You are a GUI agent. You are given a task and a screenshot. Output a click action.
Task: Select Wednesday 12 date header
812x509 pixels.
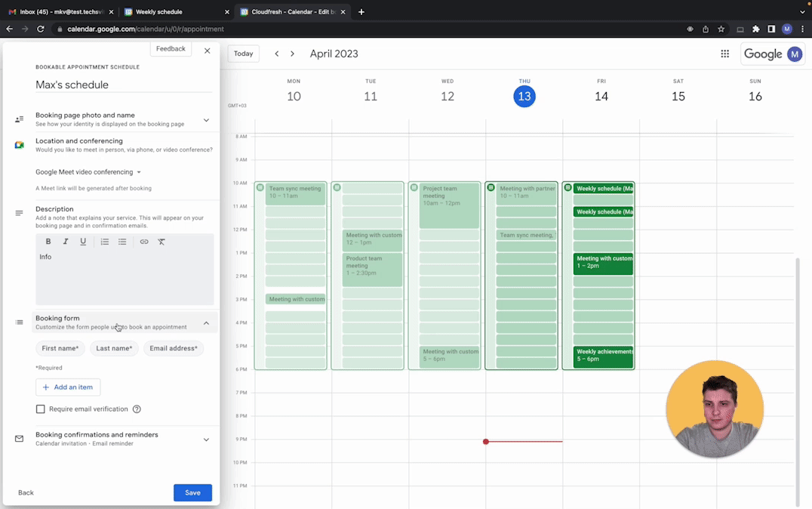point(448,97)
